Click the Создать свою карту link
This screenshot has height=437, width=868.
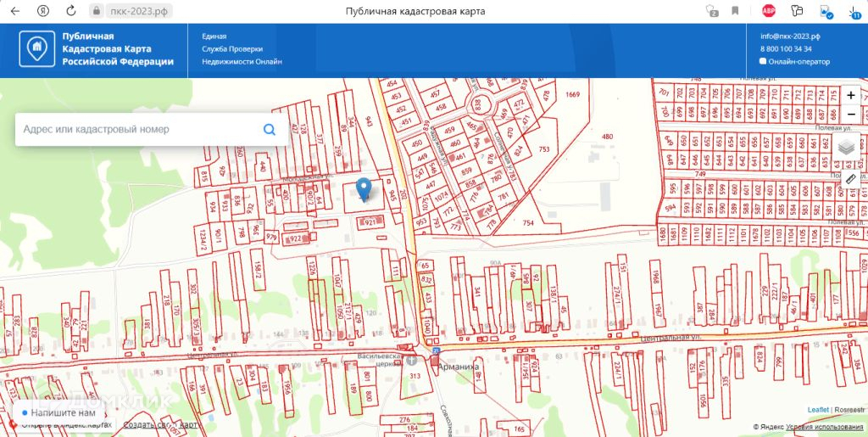(160, 425)
